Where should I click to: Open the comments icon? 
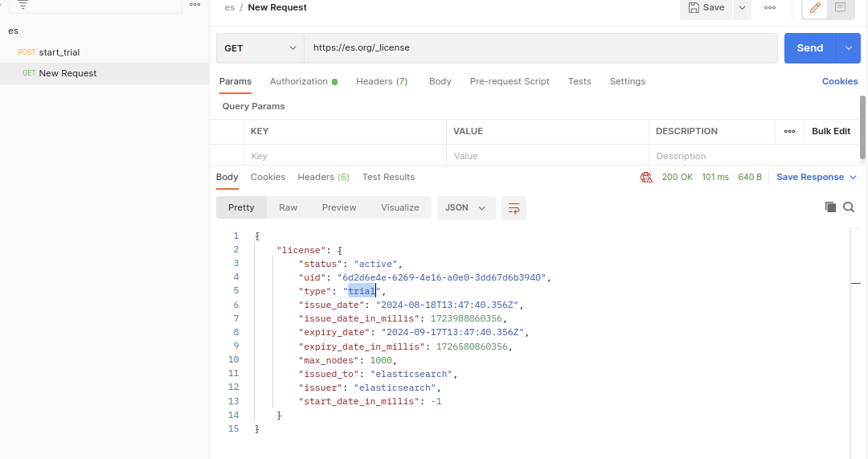point(840,8)
